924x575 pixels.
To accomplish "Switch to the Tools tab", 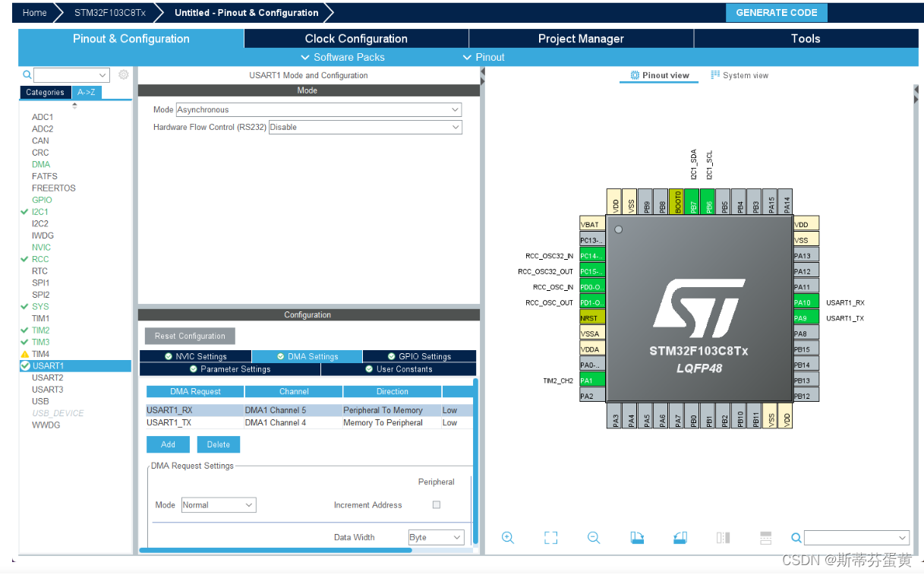I will (x=806, y=39).
